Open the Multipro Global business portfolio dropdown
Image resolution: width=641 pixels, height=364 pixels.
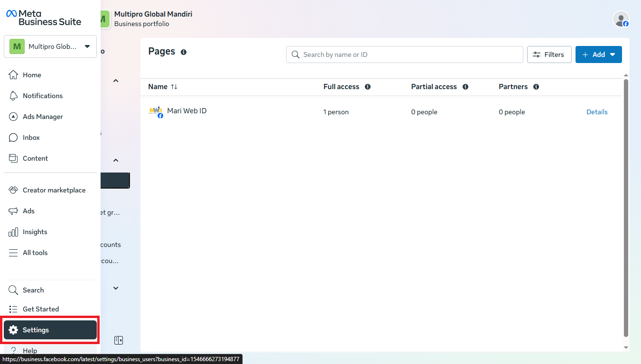coord(50,46)
